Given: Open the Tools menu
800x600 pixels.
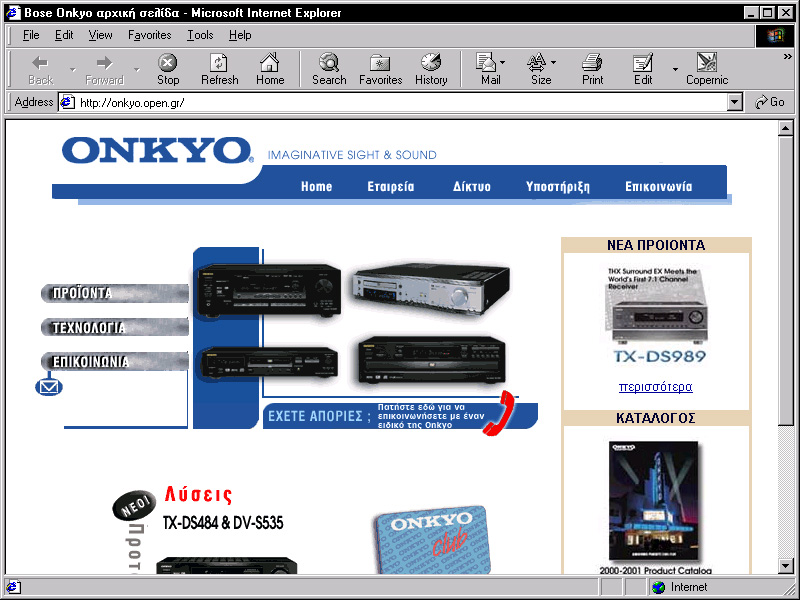Looking at the screenshot, I should [x=200, y=35].
